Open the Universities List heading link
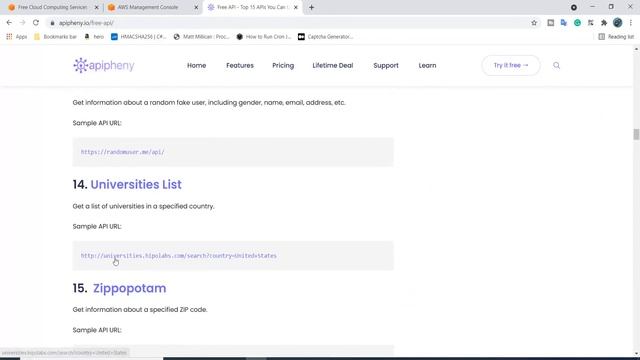 point(136,184)
